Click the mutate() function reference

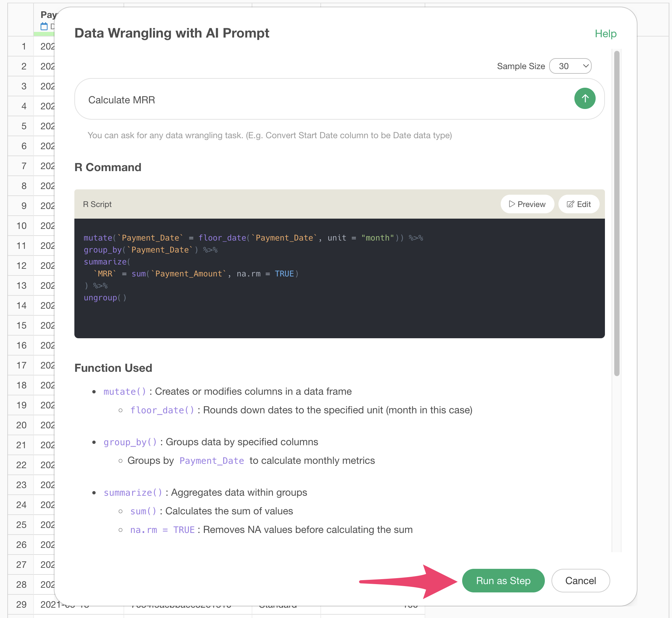[125, 392]
